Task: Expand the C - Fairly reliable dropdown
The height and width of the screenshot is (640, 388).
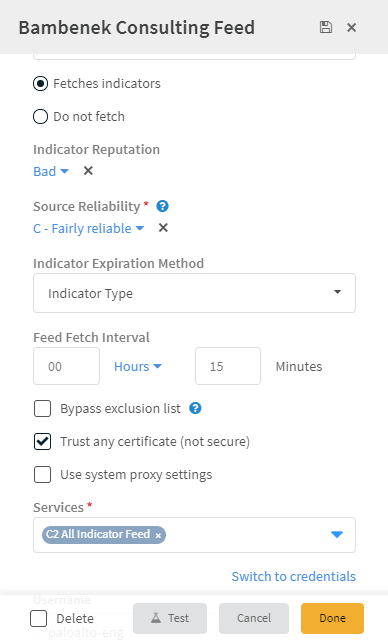Action: (x=89, y=229)
